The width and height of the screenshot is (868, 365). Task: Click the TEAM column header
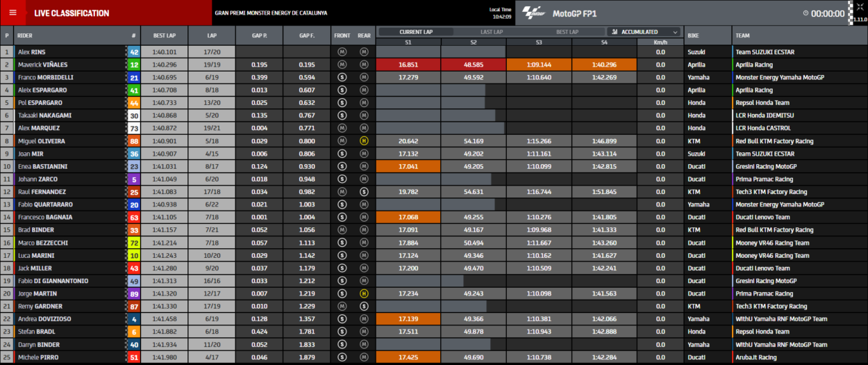(x=799, y=35)
